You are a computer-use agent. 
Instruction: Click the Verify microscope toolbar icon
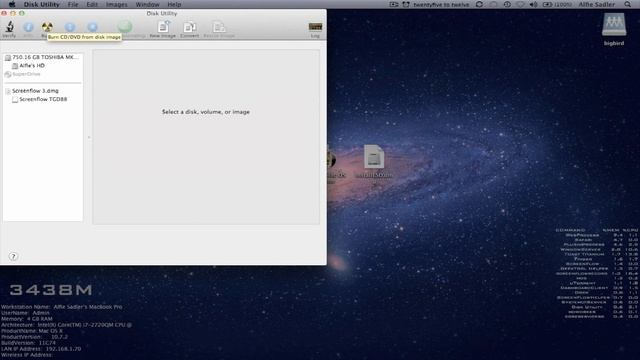pyautogui.click(x=9, y=27)
